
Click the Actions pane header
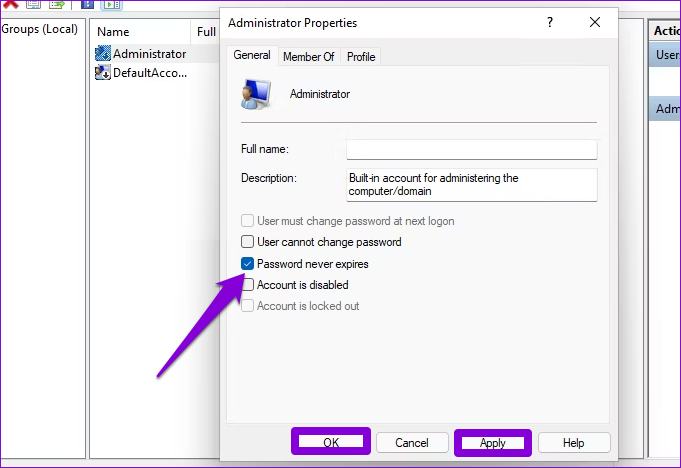tap(665, 31)
